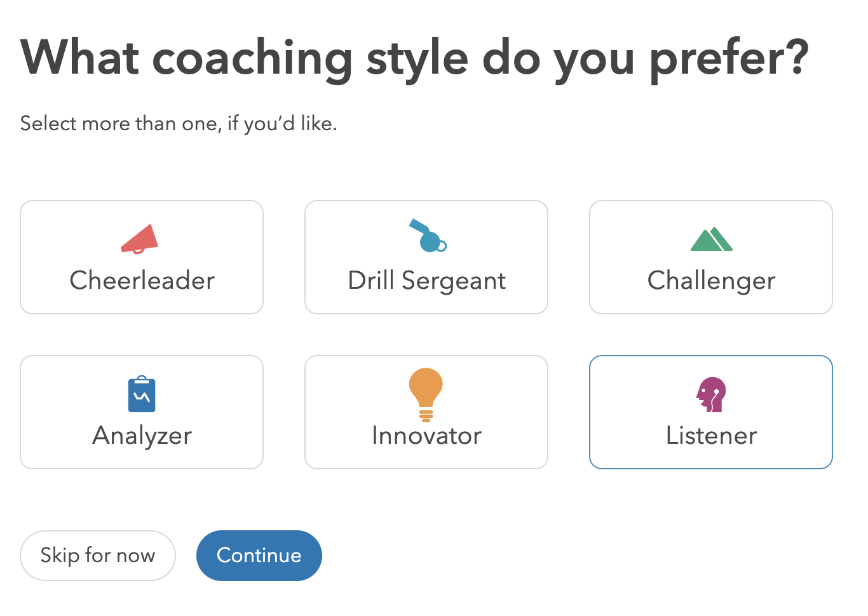The width and height of the screenshot is (868, 616).
Task: Deselect the highlighted Listener card
Action: (711, 412)
